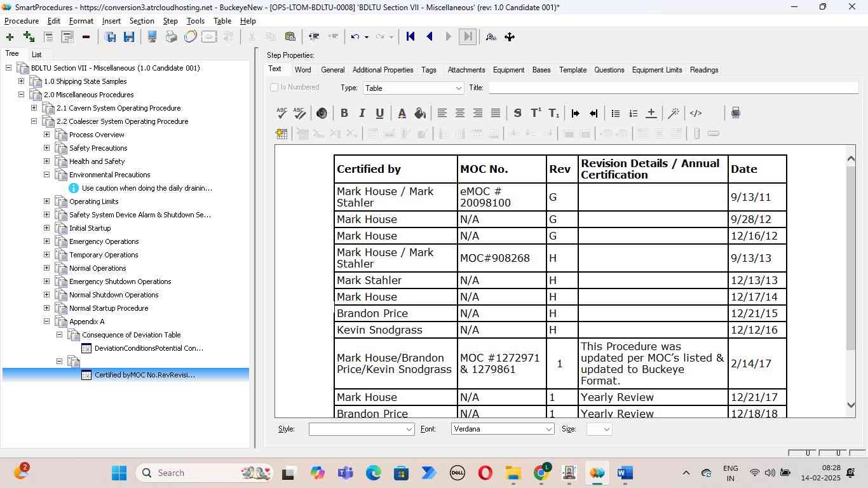Open the Section menu
This screenshot has height=488, width=868.
click(142, 21)
